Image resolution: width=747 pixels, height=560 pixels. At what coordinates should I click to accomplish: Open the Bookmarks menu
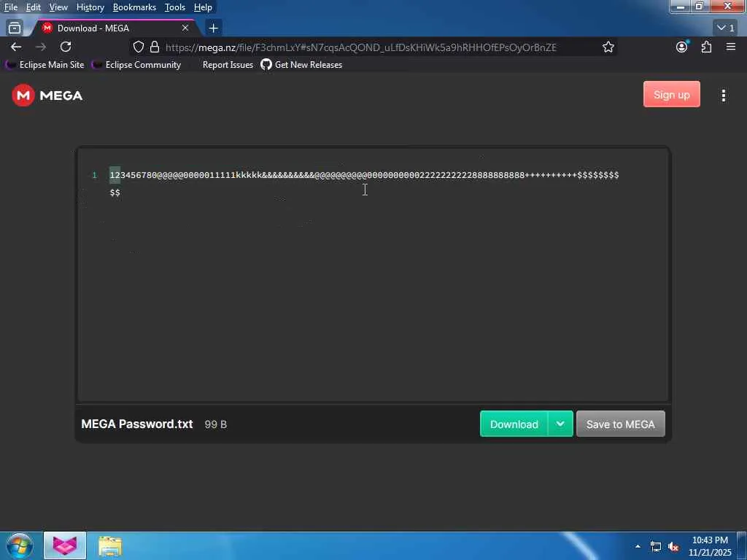(x=134, y=7)
